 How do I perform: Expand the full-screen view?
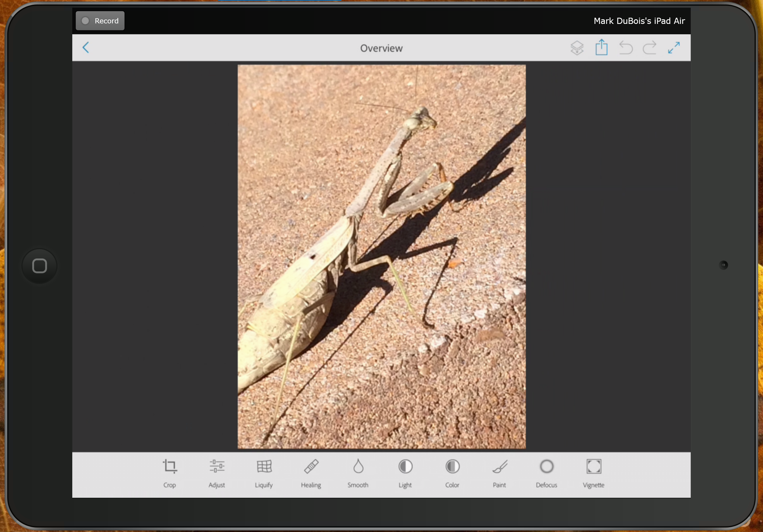pyautogui.click(x=674, y=48)
